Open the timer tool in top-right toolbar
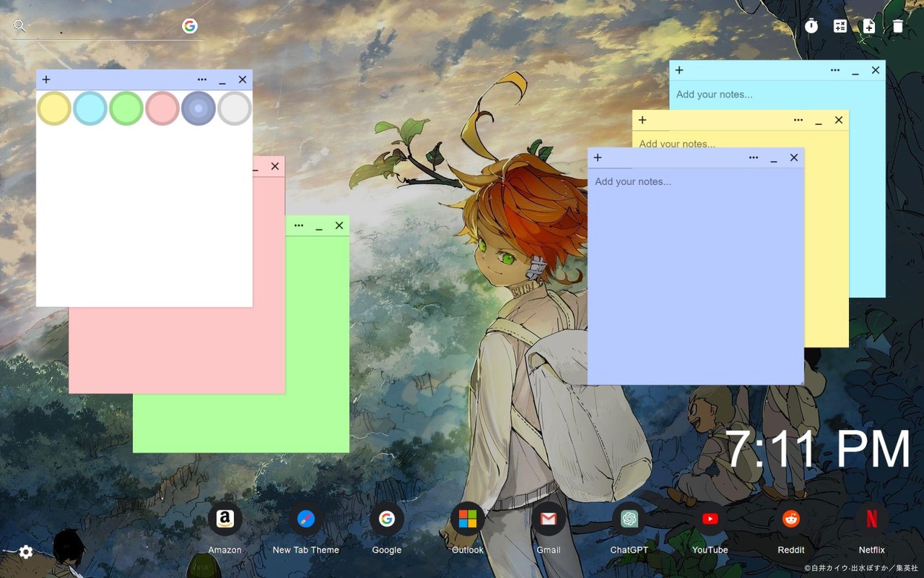Screen dimensions: 924x578 [x=811, y=26]
